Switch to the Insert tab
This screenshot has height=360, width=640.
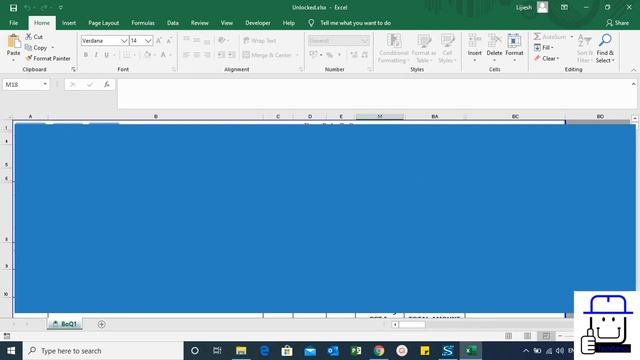(x=69, y=23)
